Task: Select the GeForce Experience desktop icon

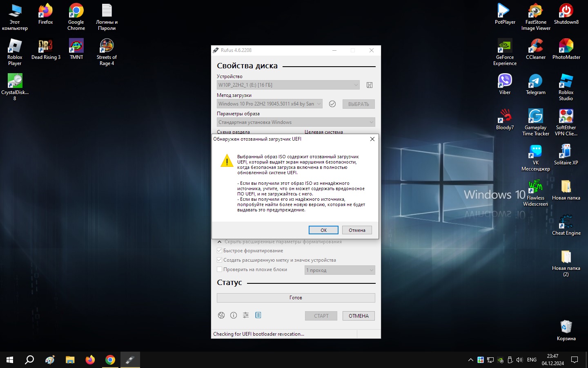Action: pos(505,52)
